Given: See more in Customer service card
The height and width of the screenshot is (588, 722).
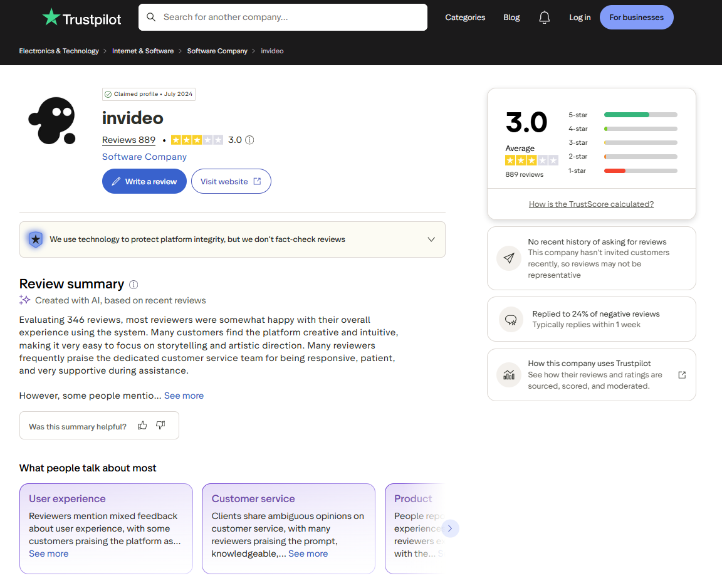Looking at the screenshot, I should pos(308,554).
